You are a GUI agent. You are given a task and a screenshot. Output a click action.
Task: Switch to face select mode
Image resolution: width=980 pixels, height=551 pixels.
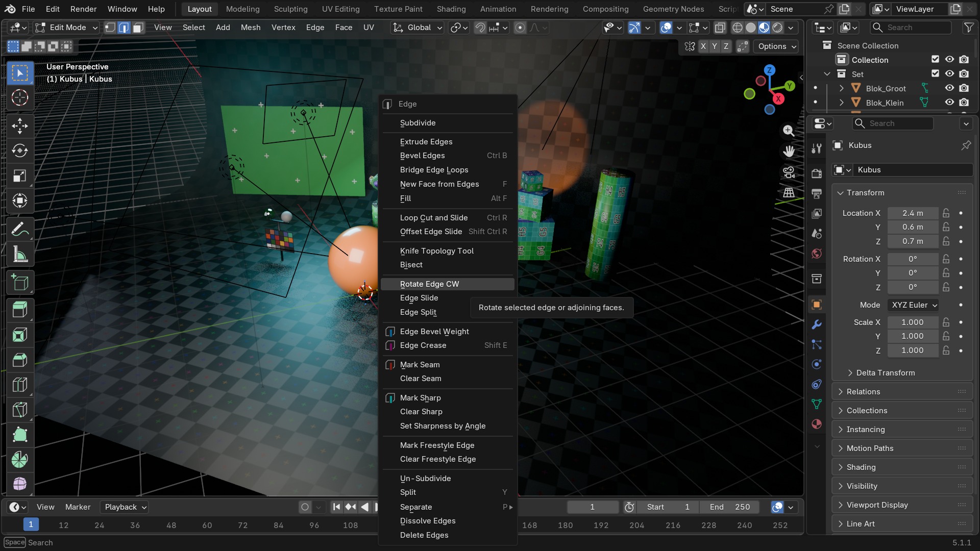pos(138,28)
